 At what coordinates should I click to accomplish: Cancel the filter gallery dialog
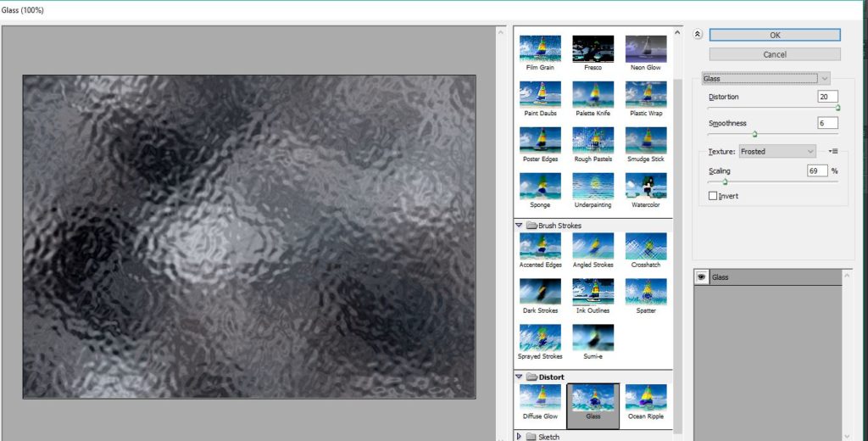tap(775, 54)
